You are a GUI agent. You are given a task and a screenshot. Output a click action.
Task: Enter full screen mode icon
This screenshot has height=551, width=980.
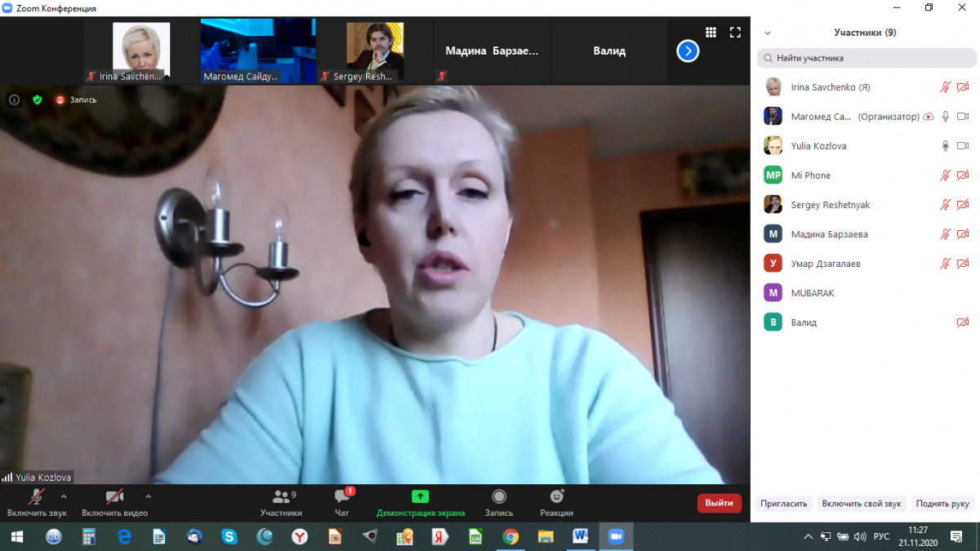tap(735, 33)
